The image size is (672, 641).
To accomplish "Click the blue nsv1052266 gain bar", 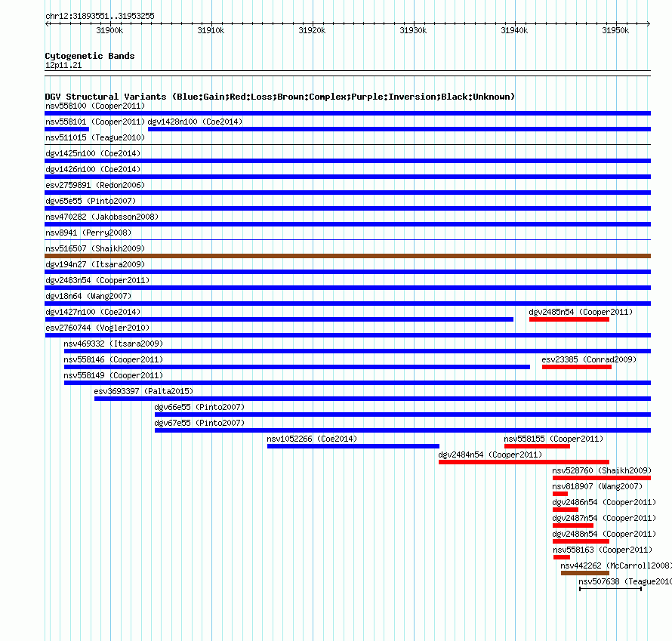I will (353, 446).
